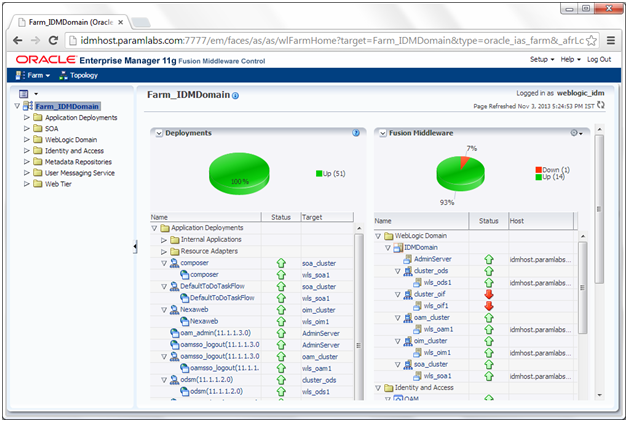Click the 100% deployments pie chart
This screenshot has height=422, width=628.
pos(239,173)
